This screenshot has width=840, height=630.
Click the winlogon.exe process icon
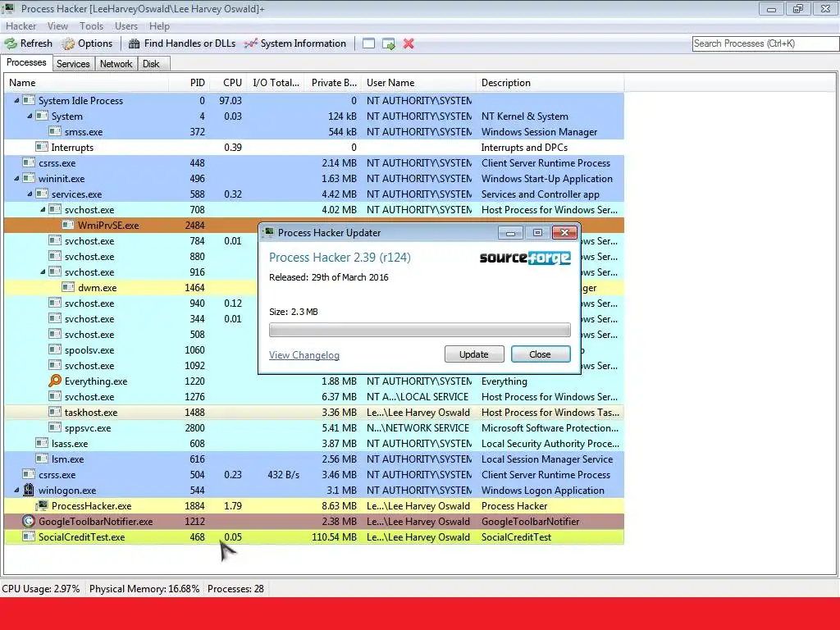(29, 490)
